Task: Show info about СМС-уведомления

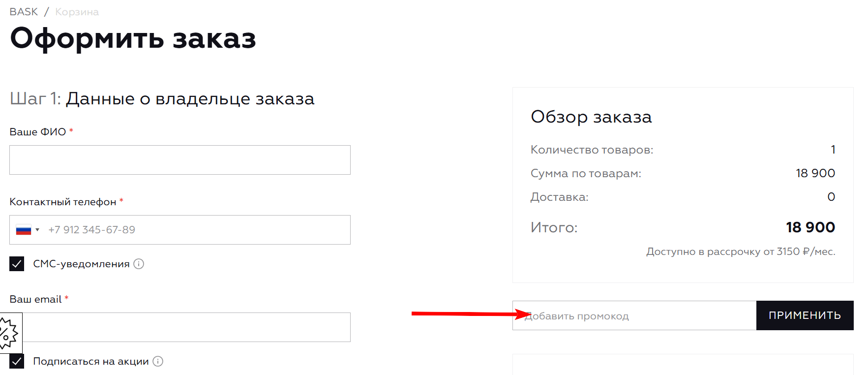Action: point(139,264)
